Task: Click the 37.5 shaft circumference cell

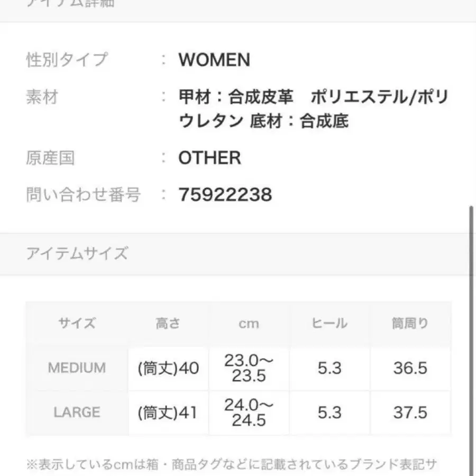Action: pos(410,413)
